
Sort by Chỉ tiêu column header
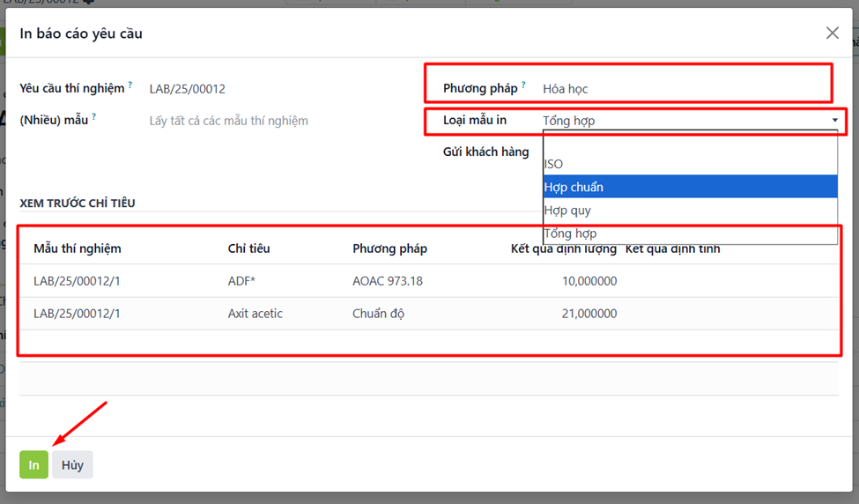pos(248,248)
